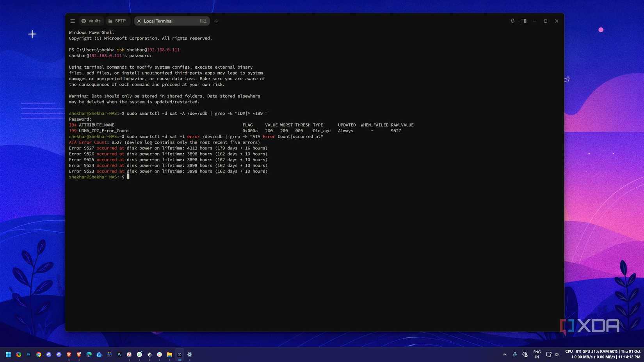Open Photoshop from the taskbar

(x=28, y=355)
